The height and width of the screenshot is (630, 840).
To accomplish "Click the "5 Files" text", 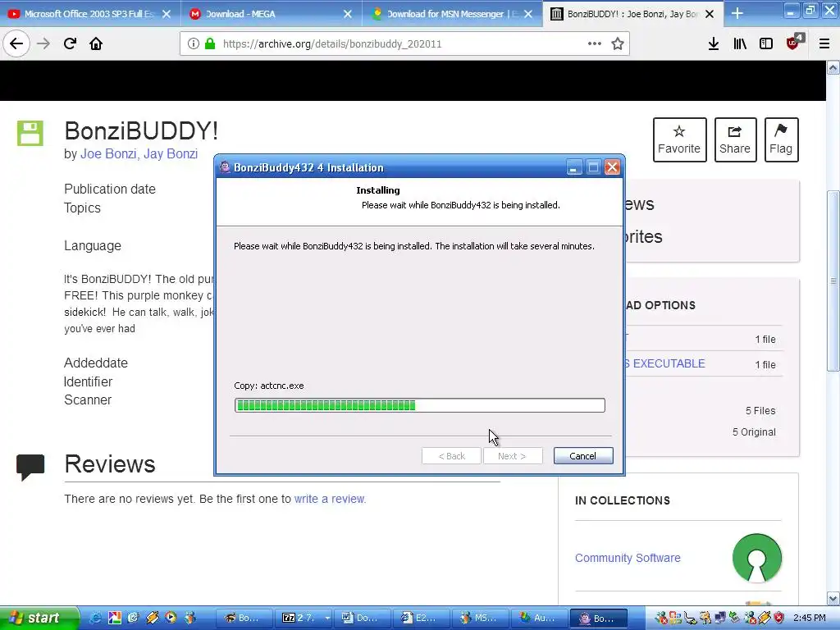I will click(x=760, y=410).
